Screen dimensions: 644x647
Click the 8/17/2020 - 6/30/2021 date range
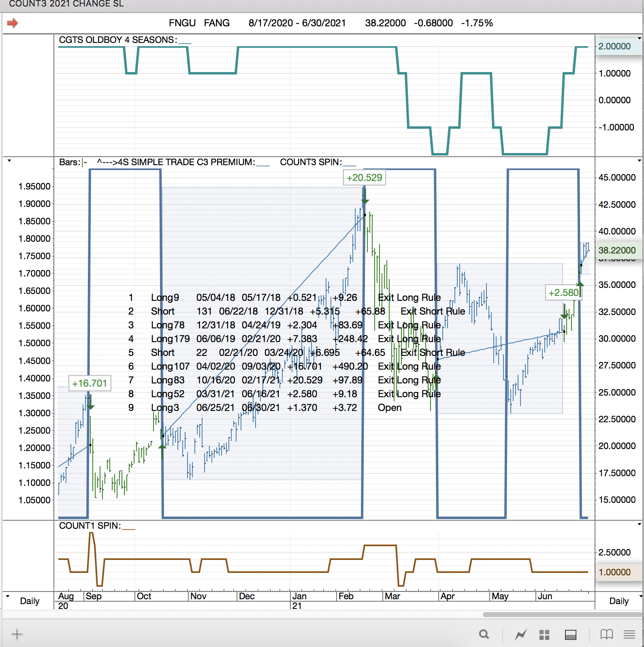point(297,23)
